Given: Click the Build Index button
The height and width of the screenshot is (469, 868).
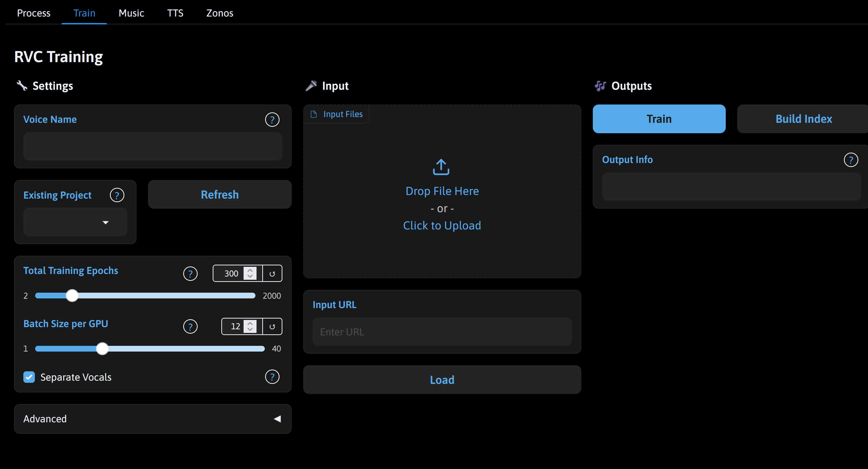Looking at the screenshot, I should pyautogui.click(x=803, y=119).
